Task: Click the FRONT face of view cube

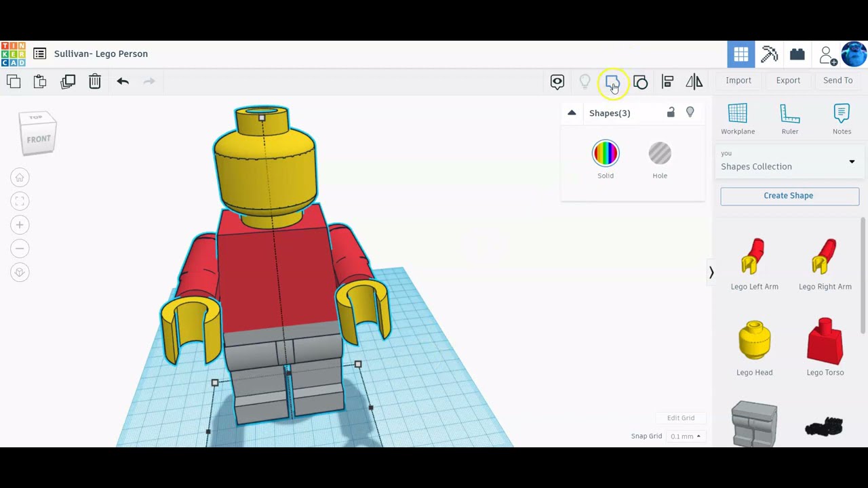Action: [x=39, y=139]
